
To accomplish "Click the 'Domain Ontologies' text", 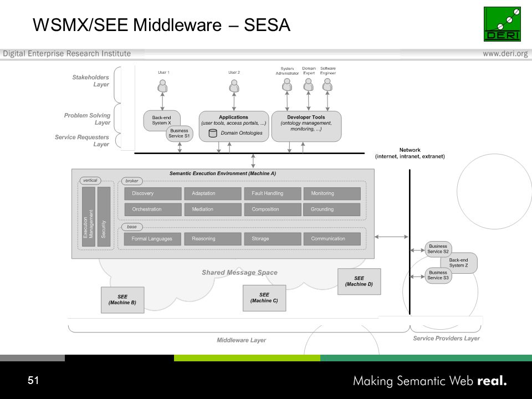I will 242,133.
